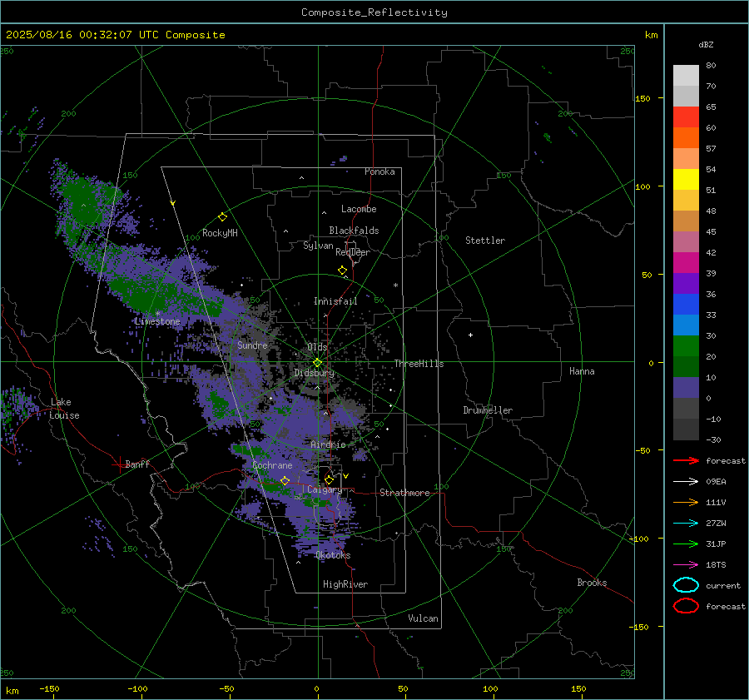Click the Lake Louise label

tap(64, 409)
